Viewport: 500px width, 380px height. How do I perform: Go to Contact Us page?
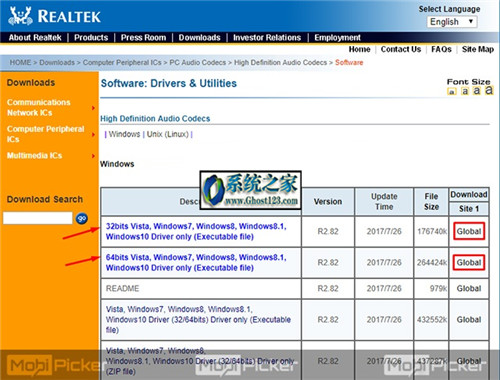coord(401,49)
